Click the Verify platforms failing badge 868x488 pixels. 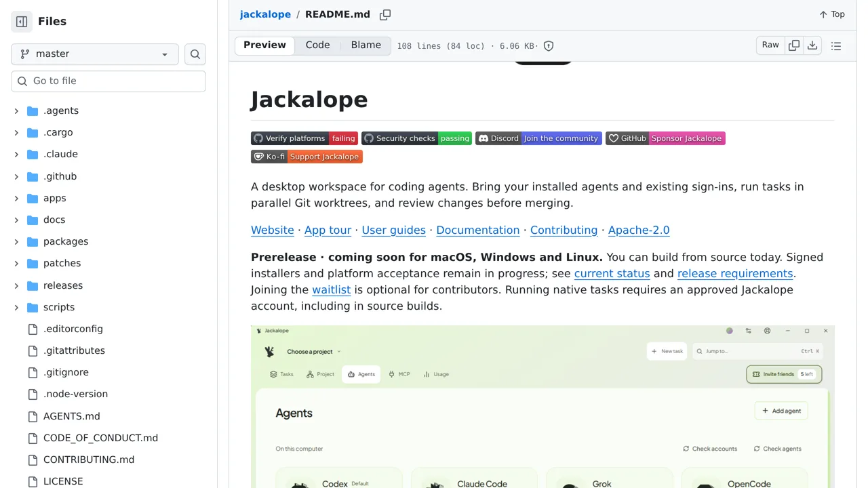(304, 138)
